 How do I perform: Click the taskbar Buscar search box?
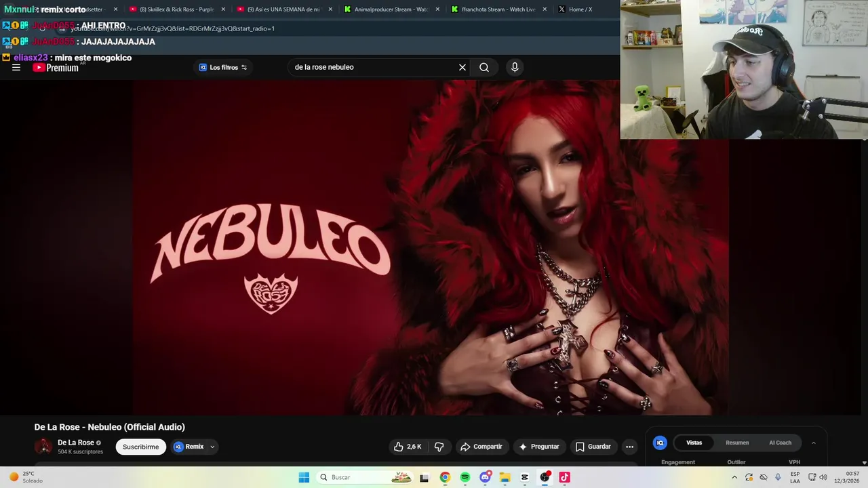(x=365, y=477)
